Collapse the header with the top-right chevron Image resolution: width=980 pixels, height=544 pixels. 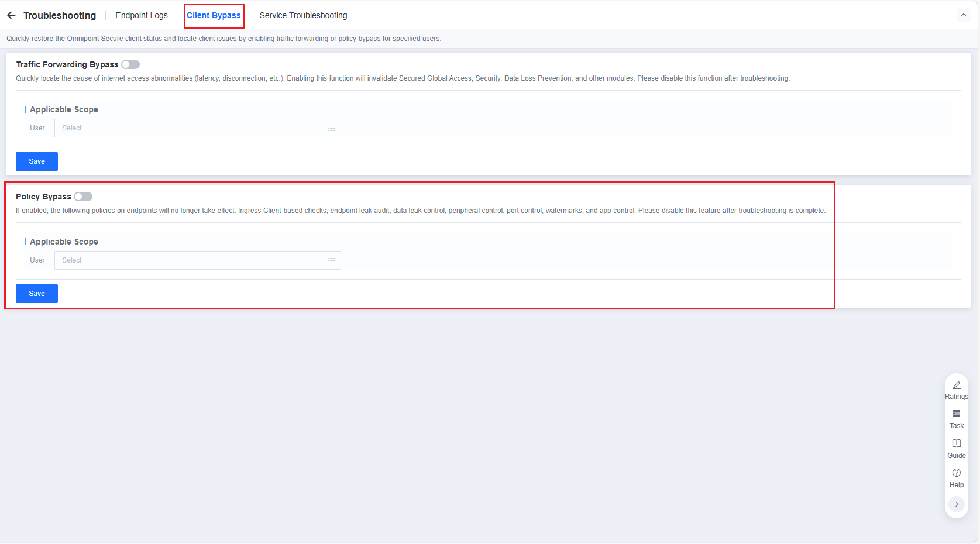click(x=963, y=15)
